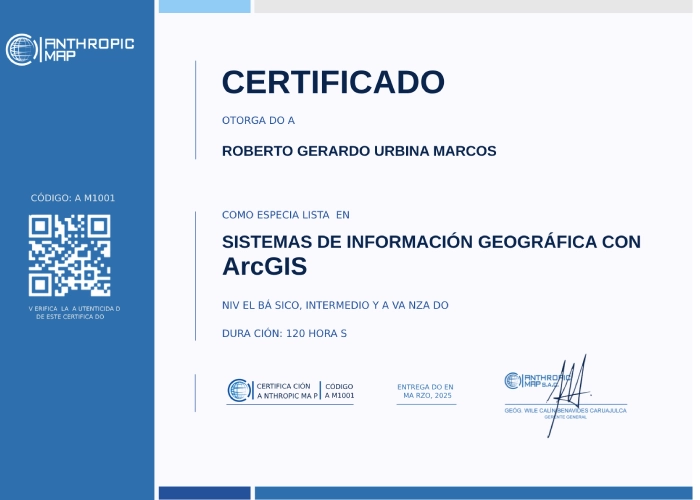Viewport: 700px width, 500px height.
Task: Click the Anthropic Map logo in the blue sidebar
Action: (70, 50)
